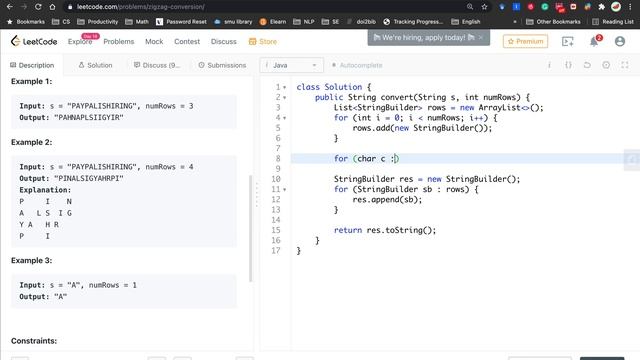The image size is (640, 360).
Task: Open notifications bell icon
Action: [x=594, y=41]
